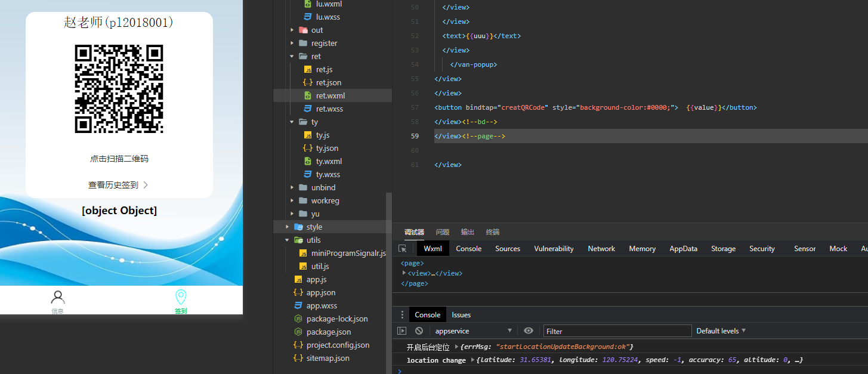Open live expression via the eye icon
This screenshot has width=868, height=374.
click(529, 330)
